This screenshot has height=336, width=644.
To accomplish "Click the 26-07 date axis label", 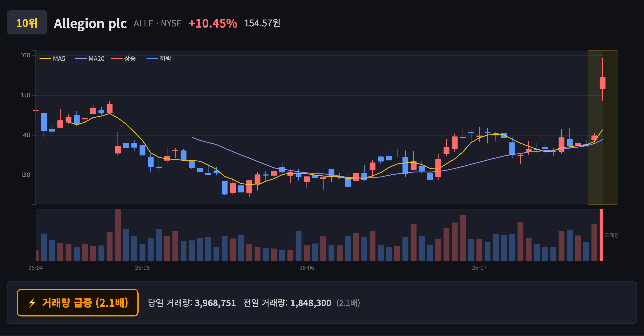I will pyautogui.click(x=479, y=268).
